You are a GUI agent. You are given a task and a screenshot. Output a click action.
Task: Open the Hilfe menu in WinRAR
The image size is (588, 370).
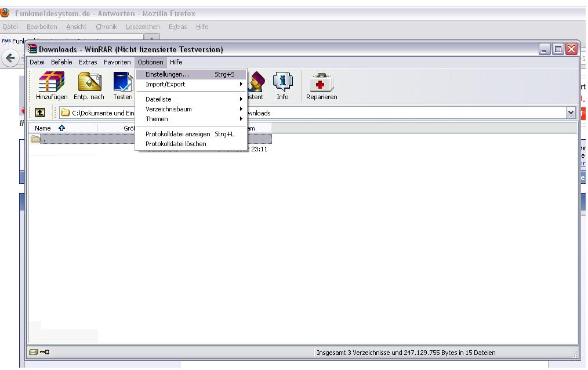pos(176,62)
